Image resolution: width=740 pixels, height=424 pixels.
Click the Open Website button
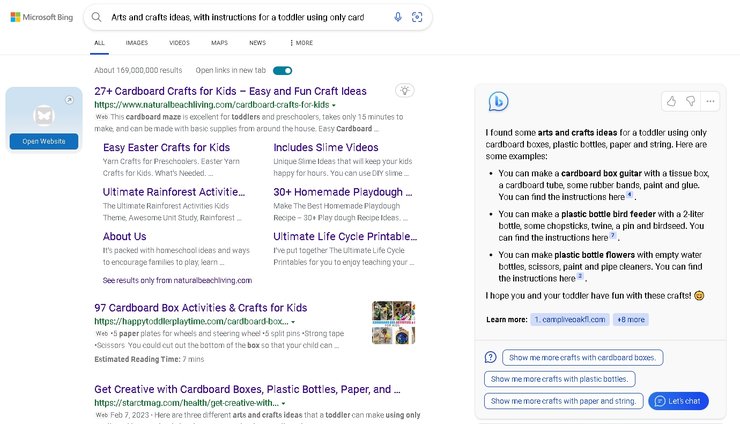pyautogui.click(x=44, y=141)
